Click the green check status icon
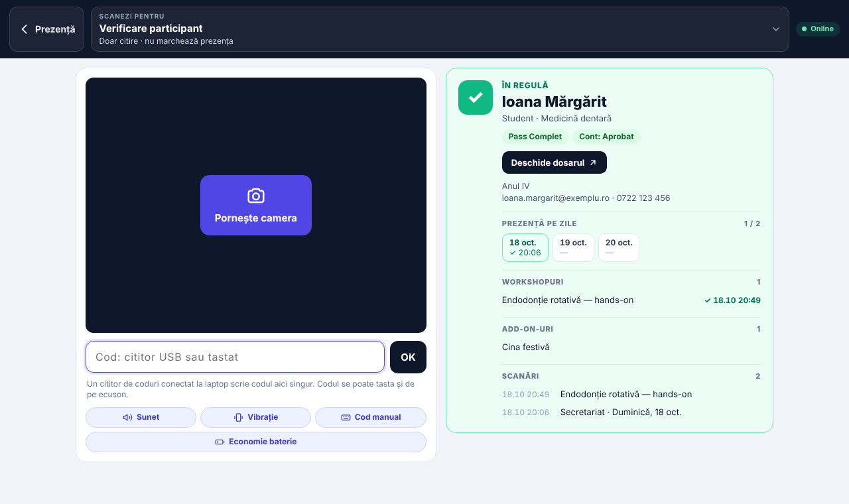 (476, 97)
